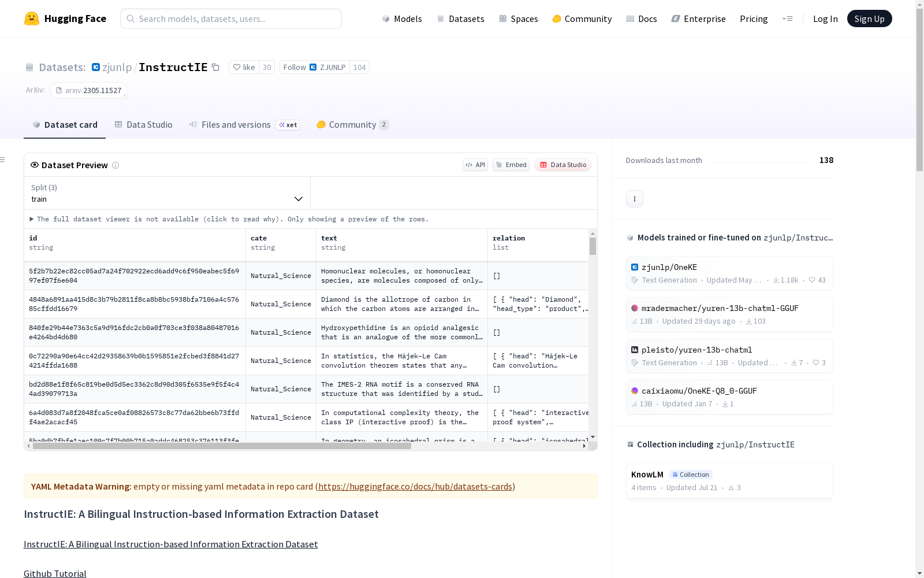Click the Sign Up button

(870, 18)
